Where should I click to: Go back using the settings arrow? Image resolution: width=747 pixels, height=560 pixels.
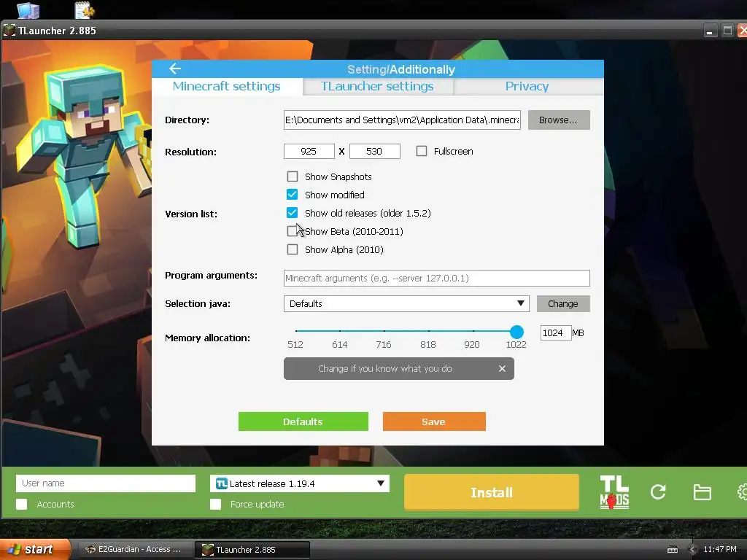[x=175, y=69]
